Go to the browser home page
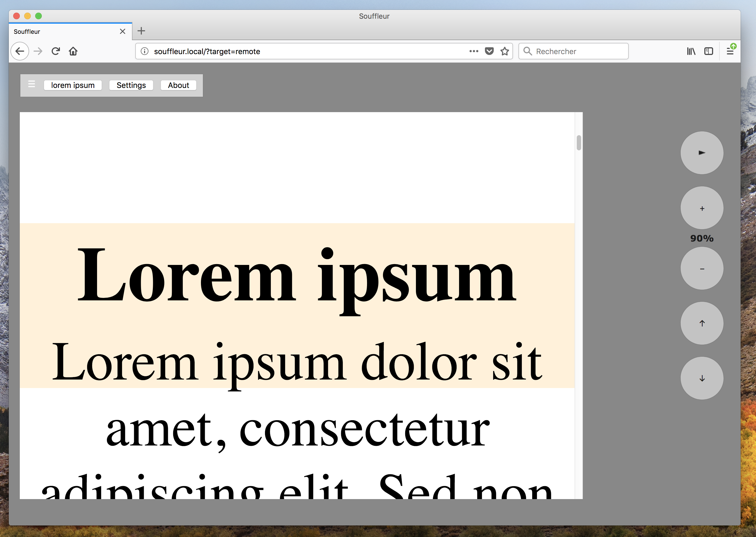The height and width of the screenshot is (537, 756). coord(73,51)
